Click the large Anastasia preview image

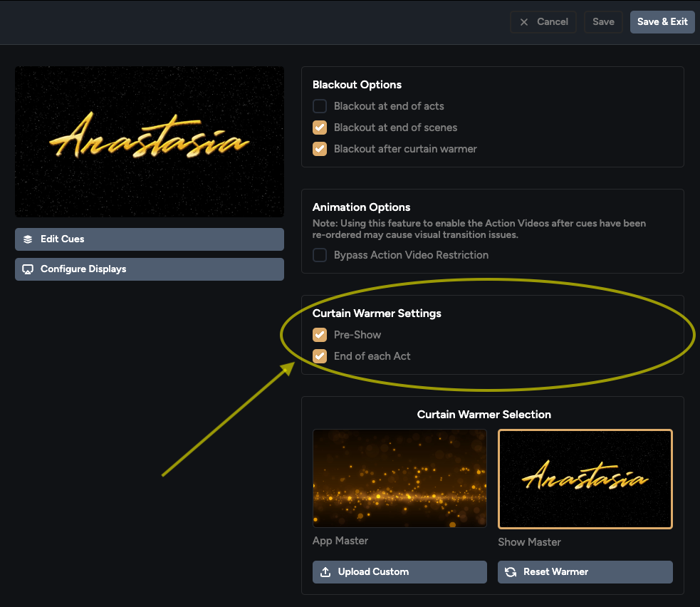pos(150,142)
